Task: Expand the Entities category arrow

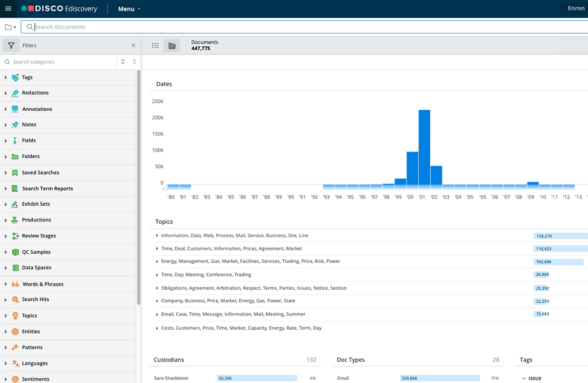Action: tap(6, 332)
